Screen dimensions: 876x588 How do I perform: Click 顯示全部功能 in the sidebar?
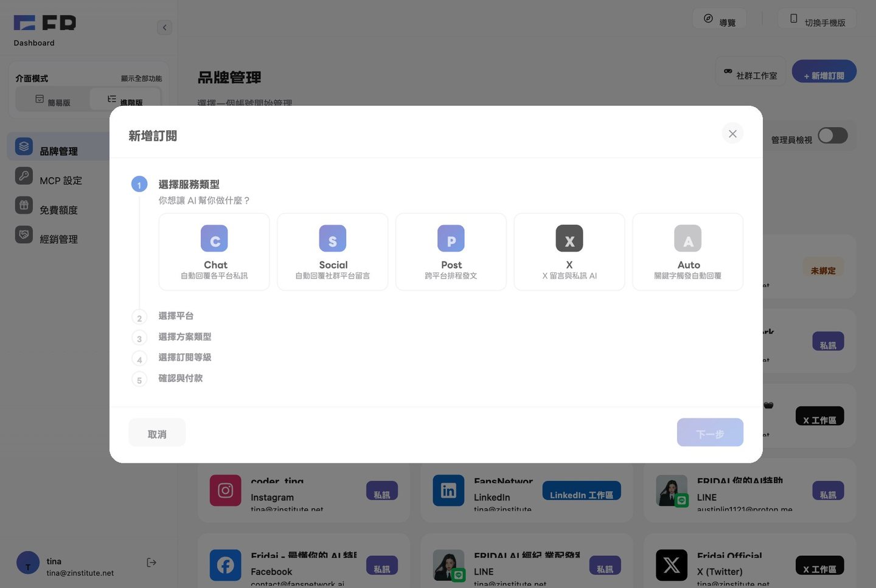tap(141, 78)
